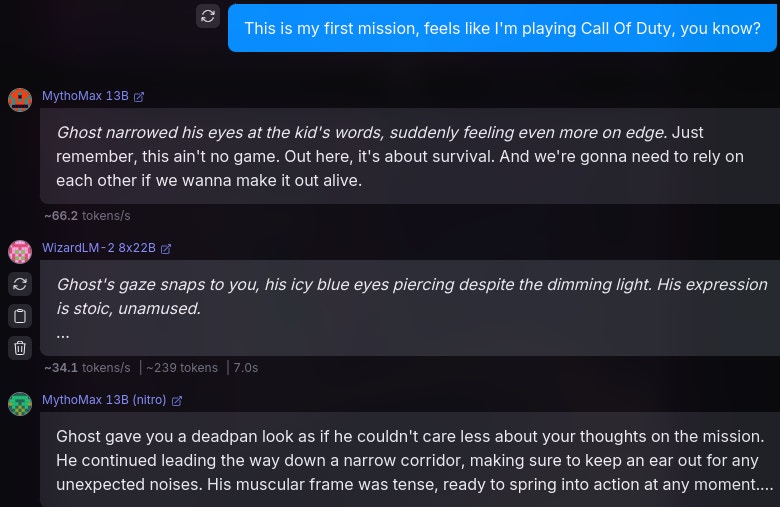Click the ~239 tokens count stat
The width and height of the screenshot is (780, 507).
(x=182, y=368)
